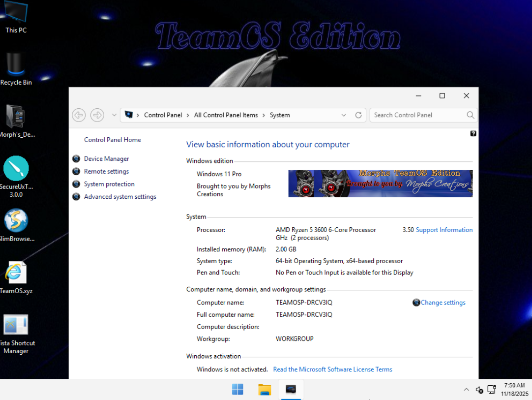Select All Control Panel Items breadcrumb

[x=226, y=115]
